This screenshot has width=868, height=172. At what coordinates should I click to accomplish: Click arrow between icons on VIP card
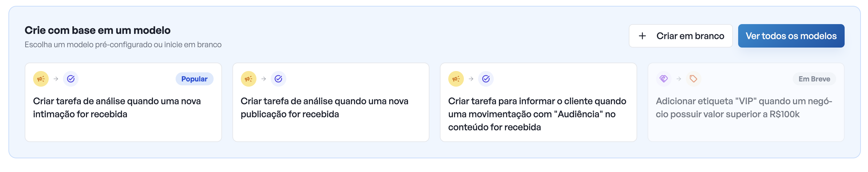pos(679,79)
